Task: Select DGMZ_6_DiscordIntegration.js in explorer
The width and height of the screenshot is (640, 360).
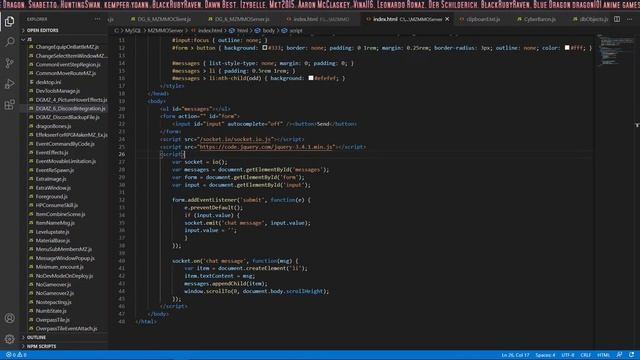Action: (x=70, y=109)
